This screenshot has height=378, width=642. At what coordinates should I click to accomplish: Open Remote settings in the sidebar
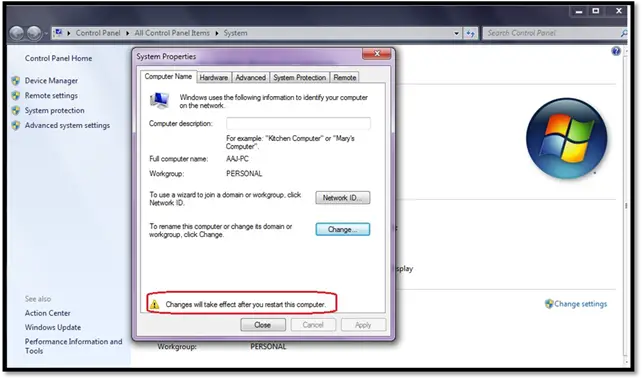click(51, 95)
